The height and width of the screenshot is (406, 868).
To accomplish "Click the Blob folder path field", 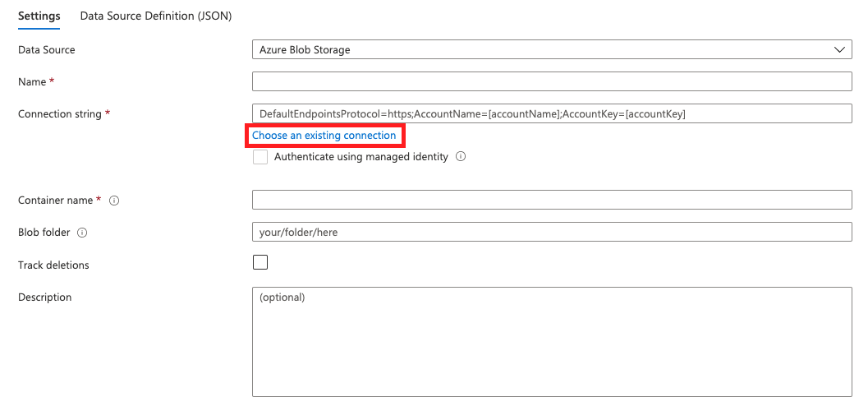I will [x=552, y=233].
